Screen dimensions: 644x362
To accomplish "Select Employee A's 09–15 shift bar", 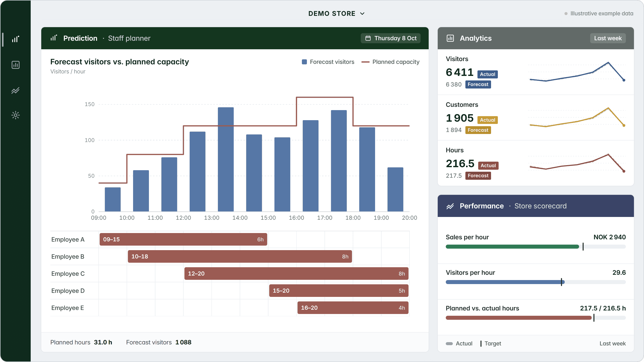I will [x=183, y=239].
